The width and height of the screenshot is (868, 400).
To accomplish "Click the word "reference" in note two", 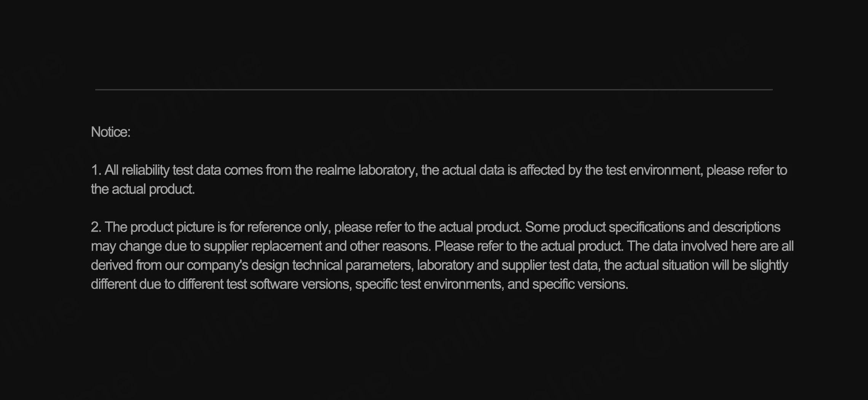I will pyautogui.click(x=274, y=227).
